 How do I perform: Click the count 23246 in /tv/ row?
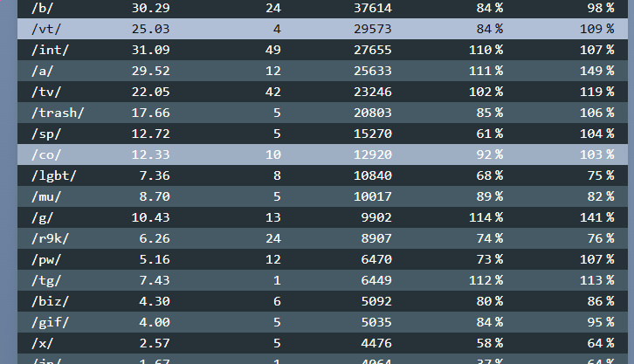tap(373, 93)
